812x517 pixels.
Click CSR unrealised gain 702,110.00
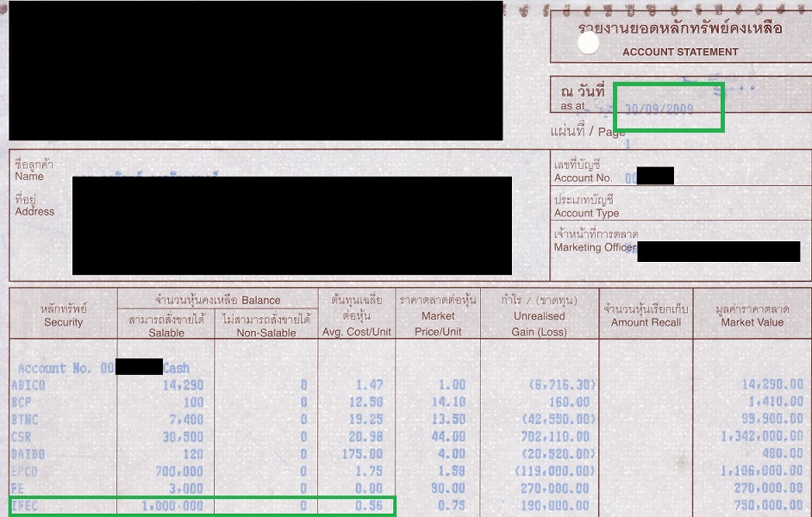pyautogui.click(x=556, y=437)
